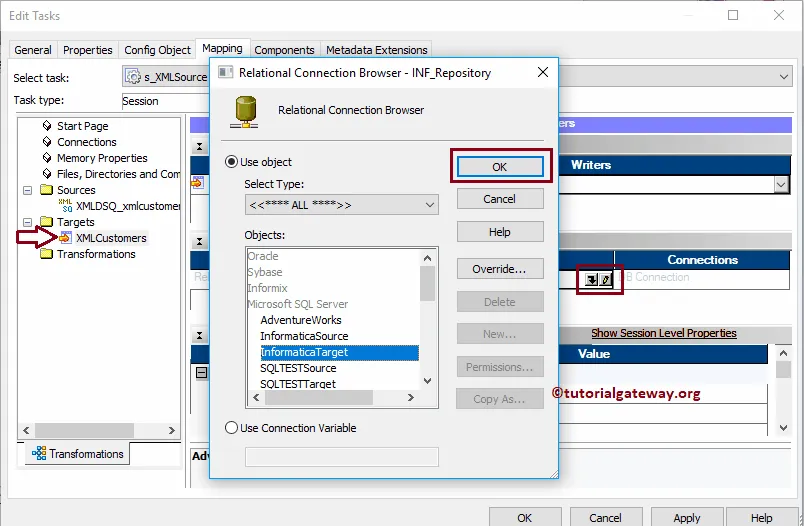Select Memory Properties in the tree
Screen dimensions: 804x526
pyautogui.click(x=102, y=157)
